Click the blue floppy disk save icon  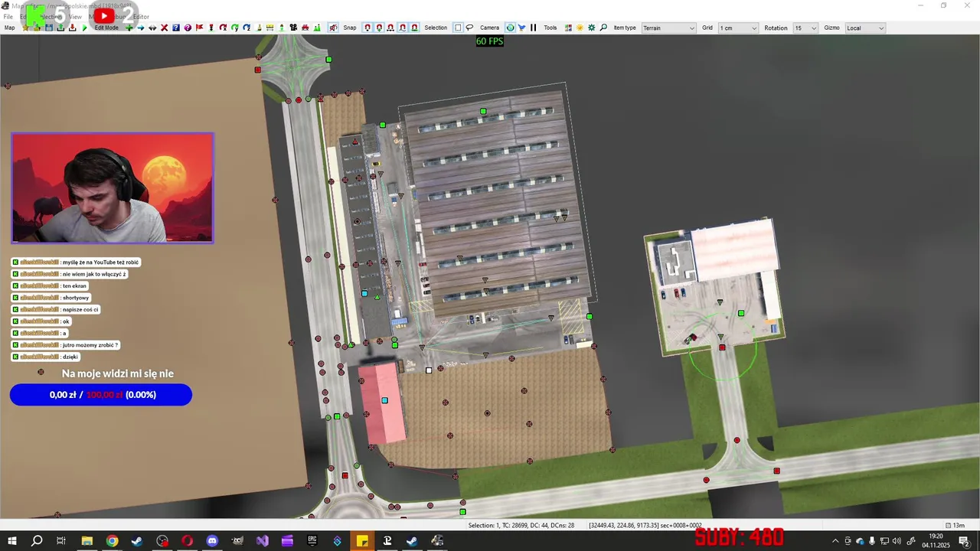tap(49, 28)
